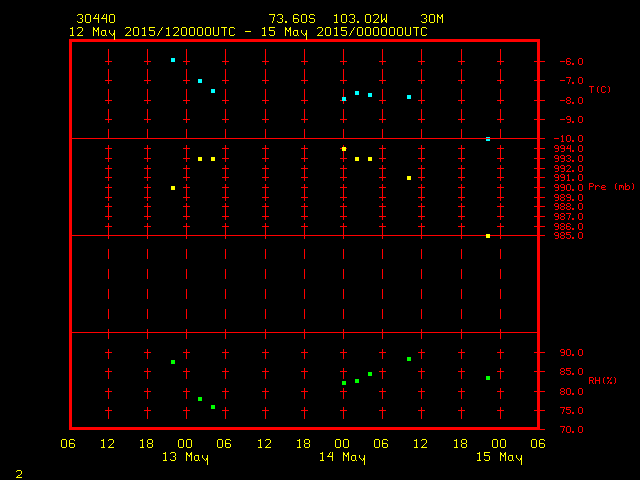Click the 985.0 pressure tick label
This screenshot has height=480, width=640.
point(569,236)
